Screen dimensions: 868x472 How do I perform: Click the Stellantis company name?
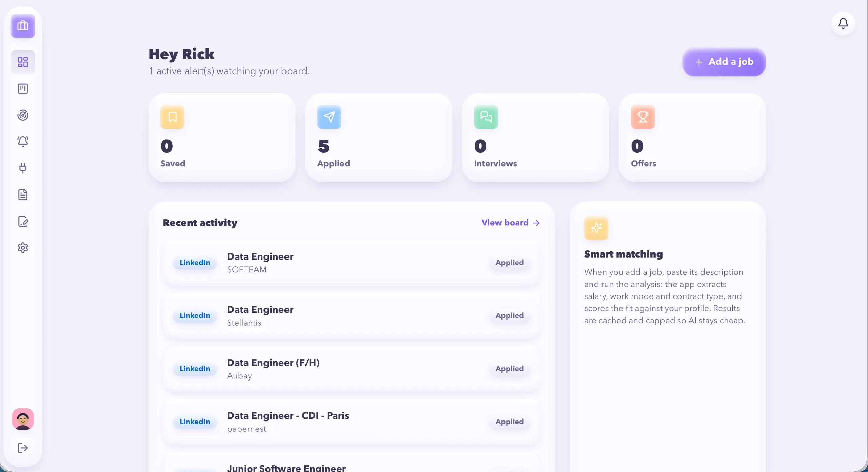click(x=244, y=323)
